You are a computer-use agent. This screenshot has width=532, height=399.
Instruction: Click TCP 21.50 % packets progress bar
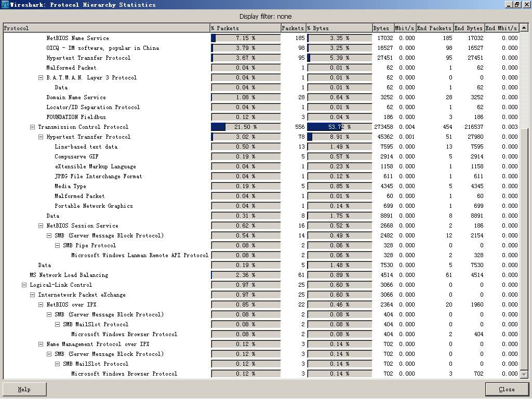[x=246, y=127]
